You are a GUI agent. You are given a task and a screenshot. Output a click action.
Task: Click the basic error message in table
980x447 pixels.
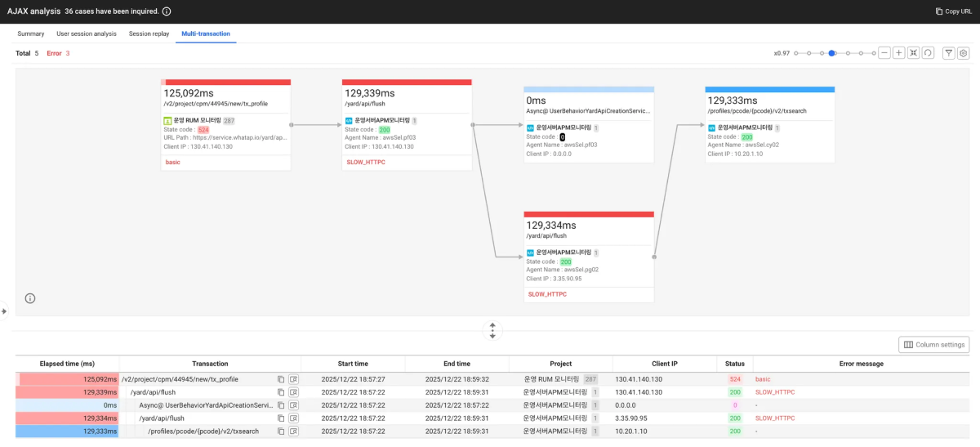coord(763,379)
